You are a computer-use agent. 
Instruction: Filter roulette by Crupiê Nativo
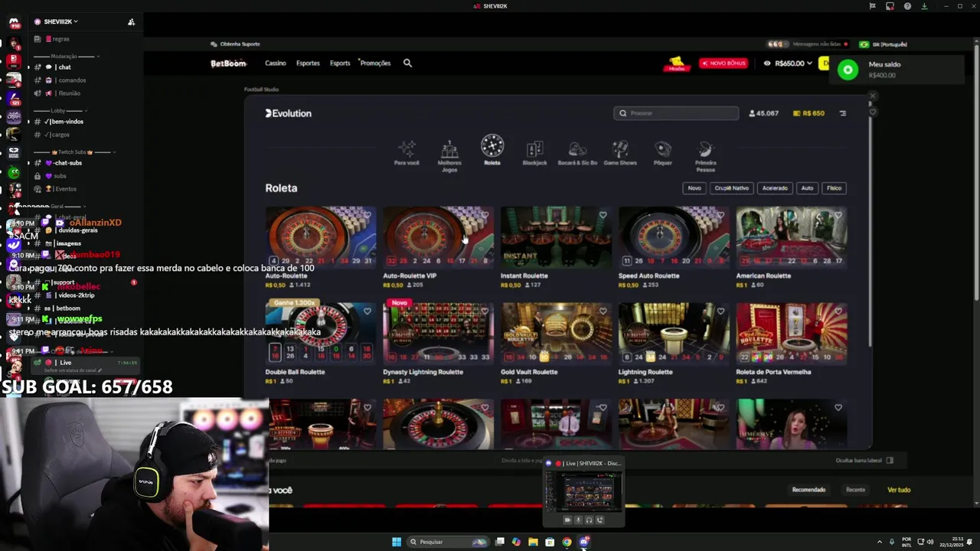point(731,187)
